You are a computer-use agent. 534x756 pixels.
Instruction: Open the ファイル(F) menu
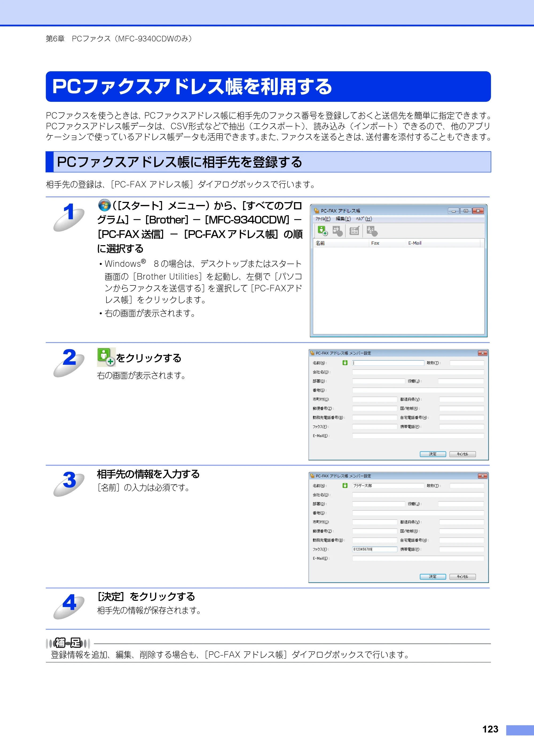coord(323,219)
